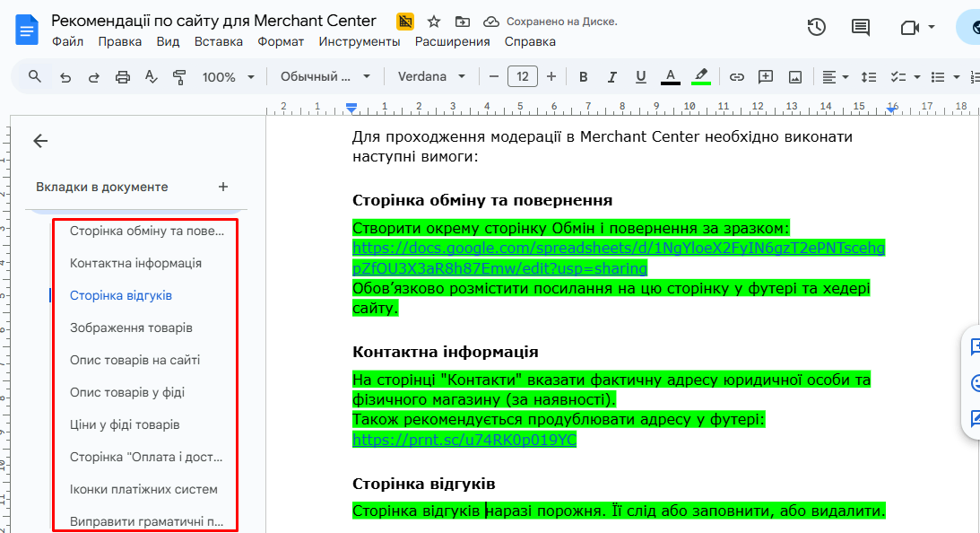Image resolution: width=980 pixels, height=533 pixels.
Task: Jump to Опис товарів на сайті heading
Action: point(135,361)
